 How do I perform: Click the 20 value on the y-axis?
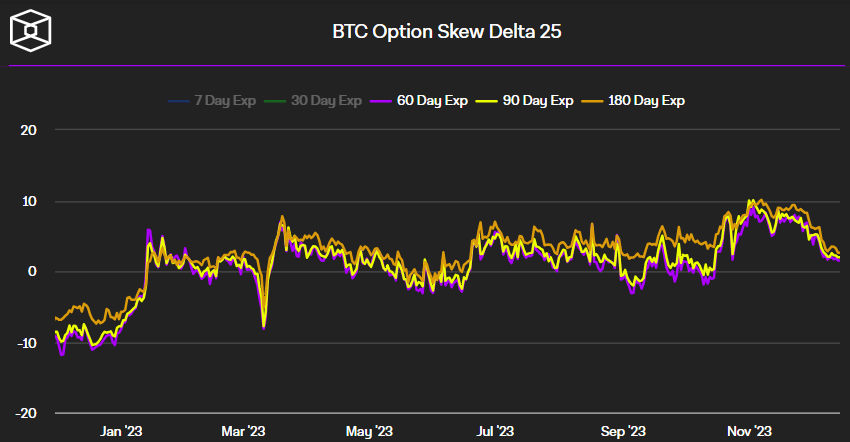[x=28, y=130]
